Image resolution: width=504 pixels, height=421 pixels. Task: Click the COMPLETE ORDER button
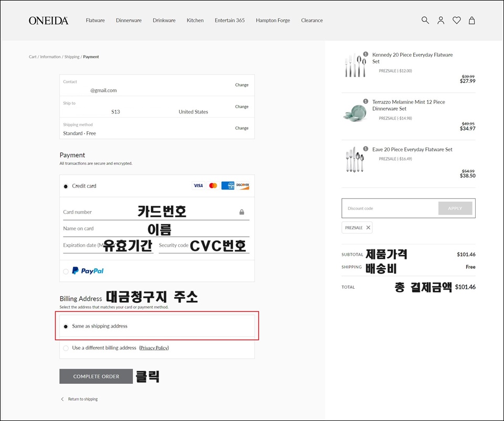click(96, 376)
